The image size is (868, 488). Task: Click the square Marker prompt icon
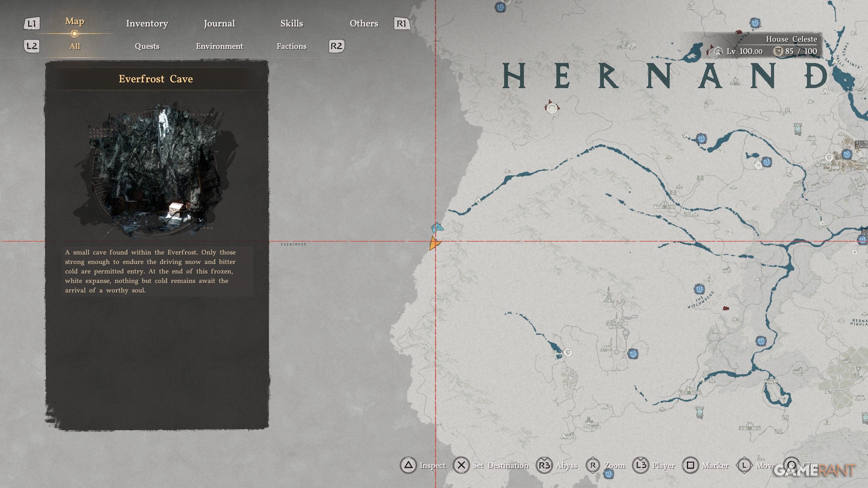point(690,465)
